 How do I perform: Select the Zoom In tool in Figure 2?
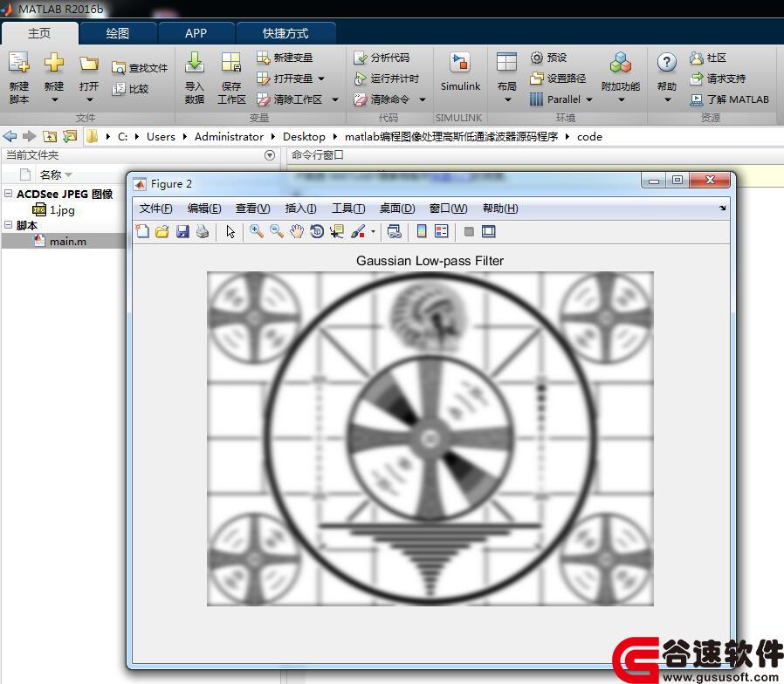(257, 231)
